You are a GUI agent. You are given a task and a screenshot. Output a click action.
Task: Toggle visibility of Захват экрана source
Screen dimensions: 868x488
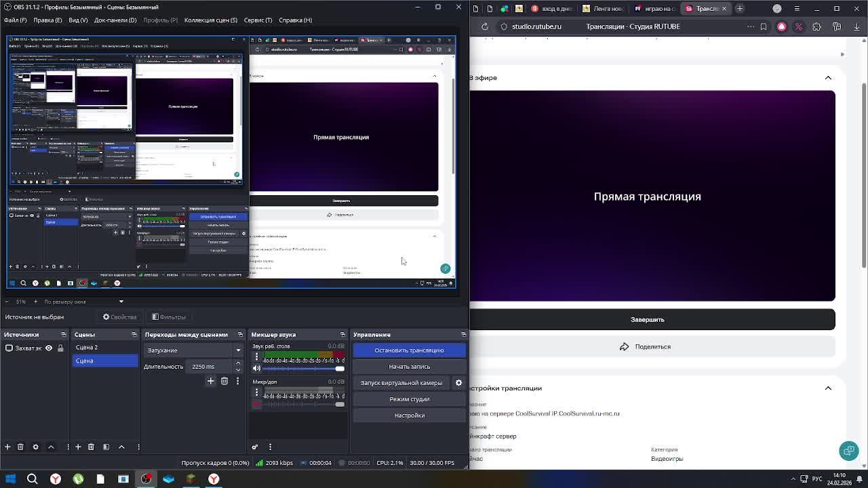click(x=49, y=348)
